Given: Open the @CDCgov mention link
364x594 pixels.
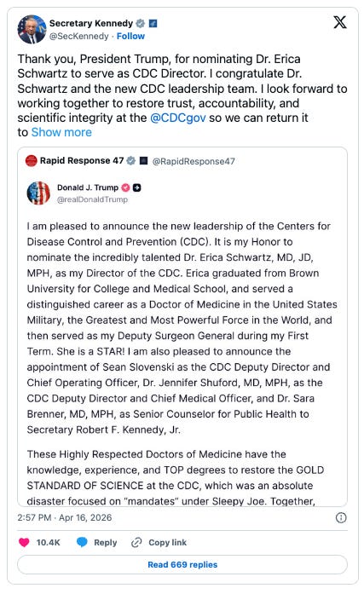Looking at the screenshot, I should click(x=178, y=118).
